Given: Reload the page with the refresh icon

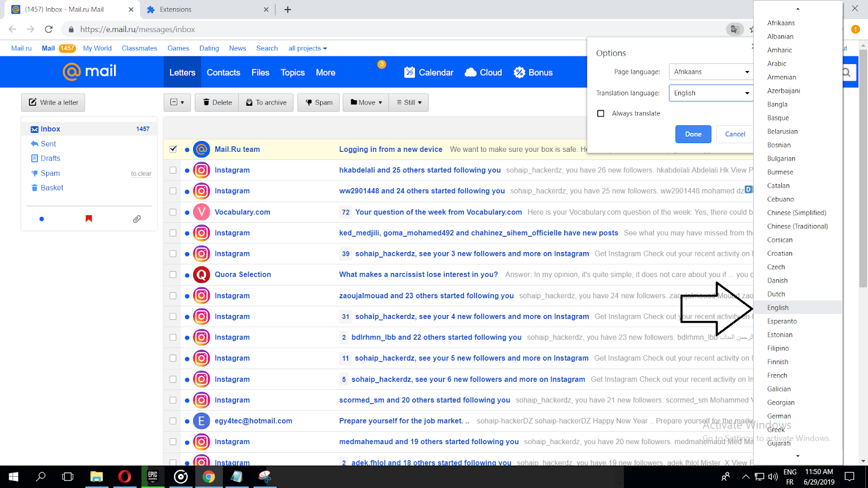Looking at the screenshot, I should [x=49, y=29].
